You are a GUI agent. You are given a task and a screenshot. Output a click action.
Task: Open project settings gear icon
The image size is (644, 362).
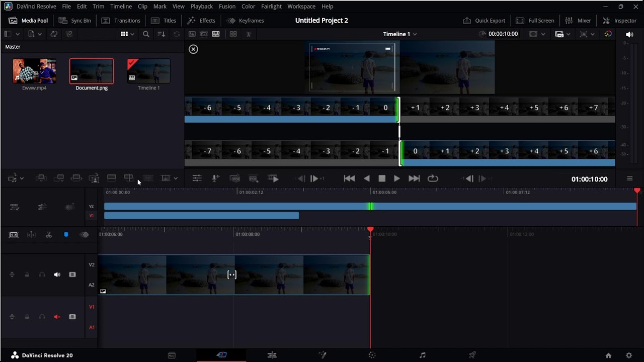tap(628, 355)
